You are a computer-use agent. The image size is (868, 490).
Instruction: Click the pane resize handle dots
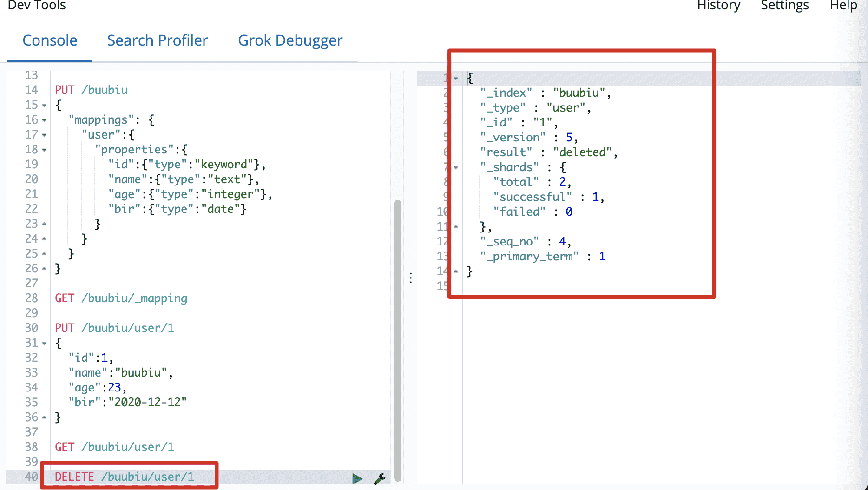coord(411,278)
